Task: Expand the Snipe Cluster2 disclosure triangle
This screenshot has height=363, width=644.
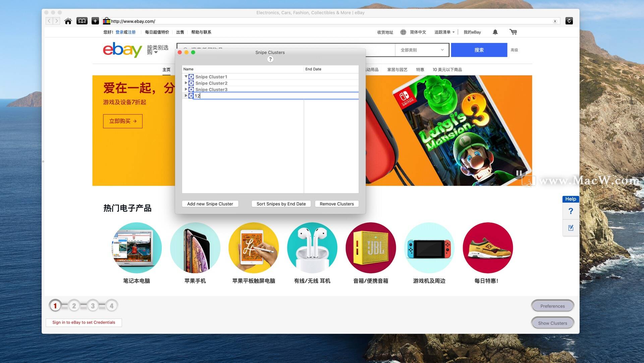Action: coord(186,83)
